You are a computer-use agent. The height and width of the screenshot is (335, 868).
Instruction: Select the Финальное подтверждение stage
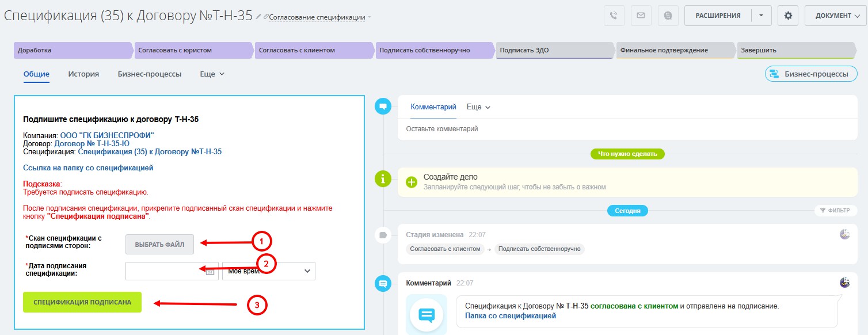[x=675, y=50]
